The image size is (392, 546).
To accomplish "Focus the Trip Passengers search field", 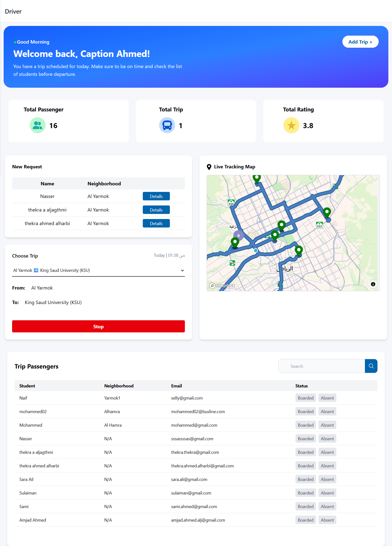I will pos(321,366).
